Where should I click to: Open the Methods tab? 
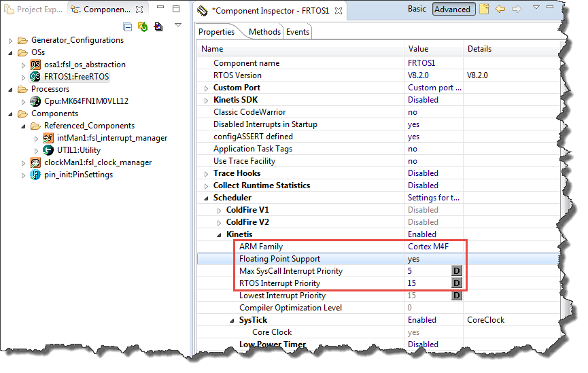(x=264, y=32)
